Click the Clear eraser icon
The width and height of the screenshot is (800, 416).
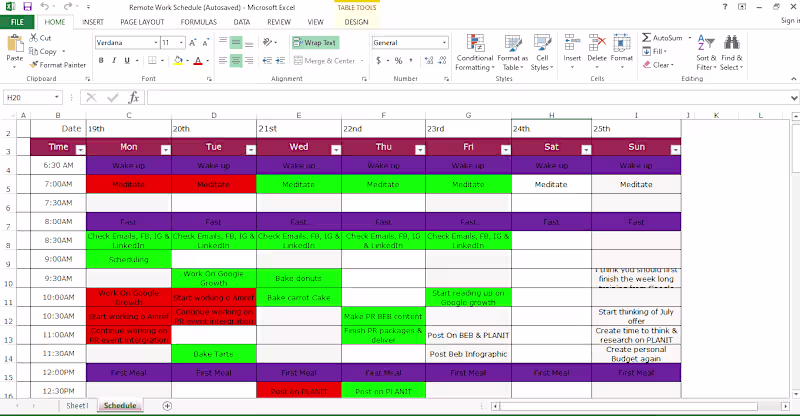pyautogui.click(x=646, y=65)
